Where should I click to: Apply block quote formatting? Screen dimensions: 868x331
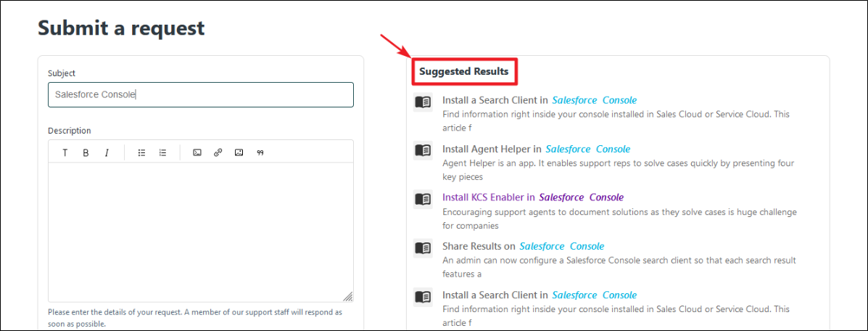pos(260,152)
